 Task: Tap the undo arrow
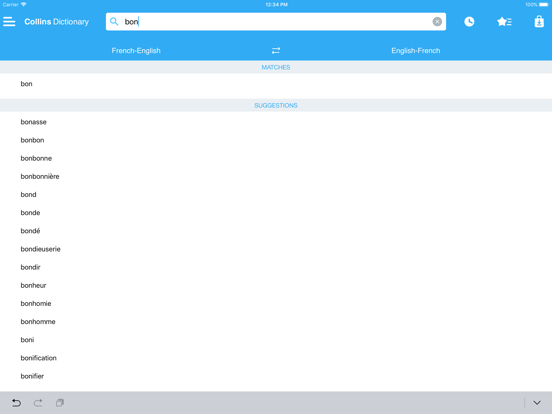point(17,403)
